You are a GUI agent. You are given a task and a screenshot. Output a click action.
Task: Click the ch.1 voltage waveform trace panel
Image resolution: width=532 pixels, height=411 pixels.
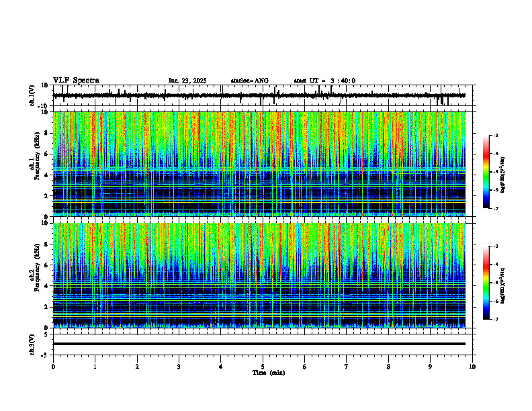264,95
